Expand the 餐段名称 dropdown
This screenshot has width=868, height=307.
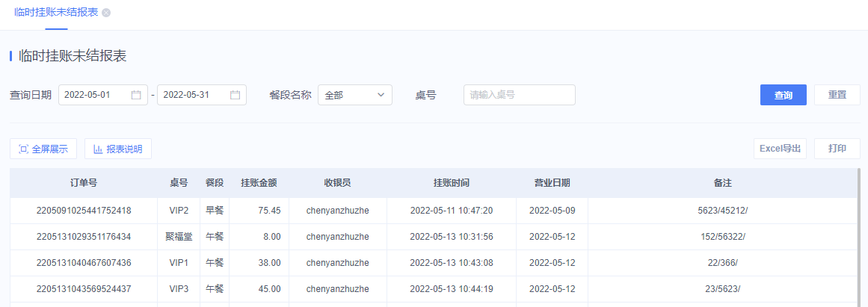pos(355,95)
